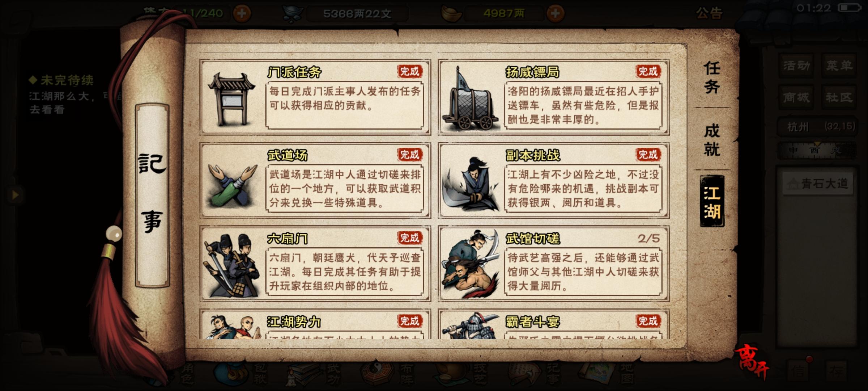This screenshot has width=868, height=391.
Task: Switch to the 任务 tab
Action: click(712, 77)
